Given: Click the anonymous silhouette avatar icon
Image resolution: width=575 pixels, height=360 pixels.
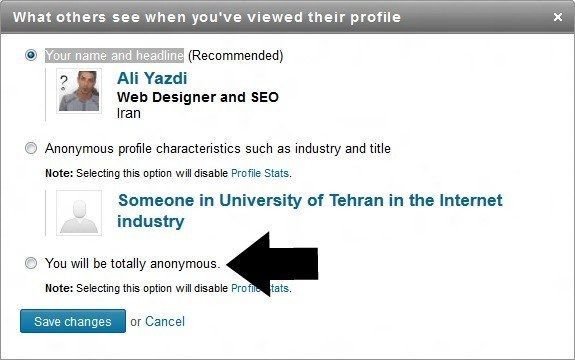Looking at the screenshot, I should pos(79,213).
